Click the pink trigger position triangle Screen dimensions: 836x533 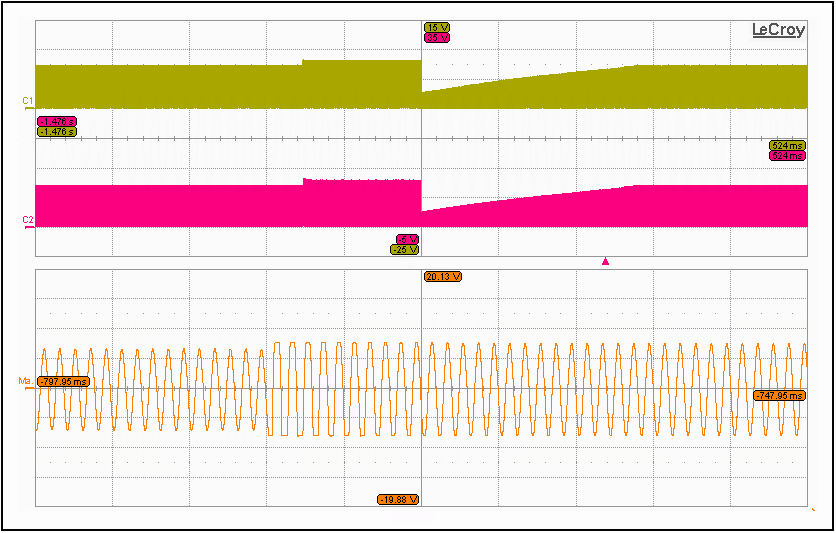click(605, 261)
